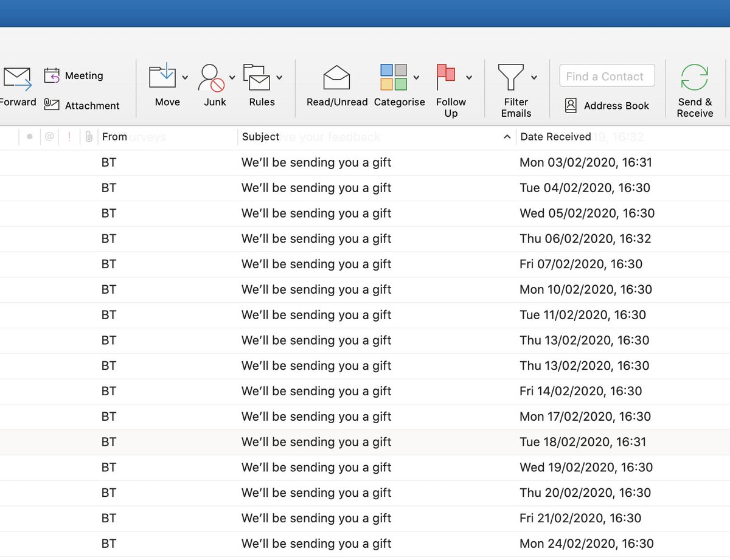Sort by the Date Received column header
Image resolution: width=730 pixels, height=560 pixels.
click(555, 137)
